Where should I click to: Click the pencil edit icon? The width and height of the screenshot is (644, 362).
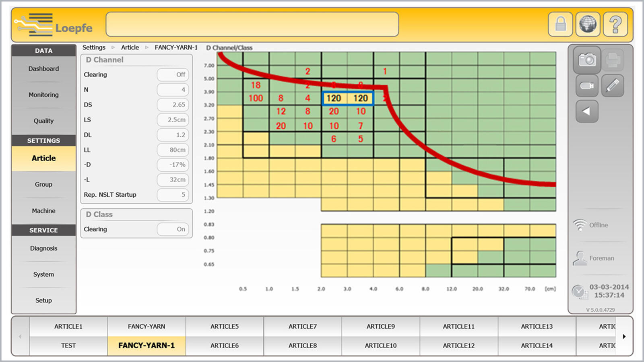[613, 86]
